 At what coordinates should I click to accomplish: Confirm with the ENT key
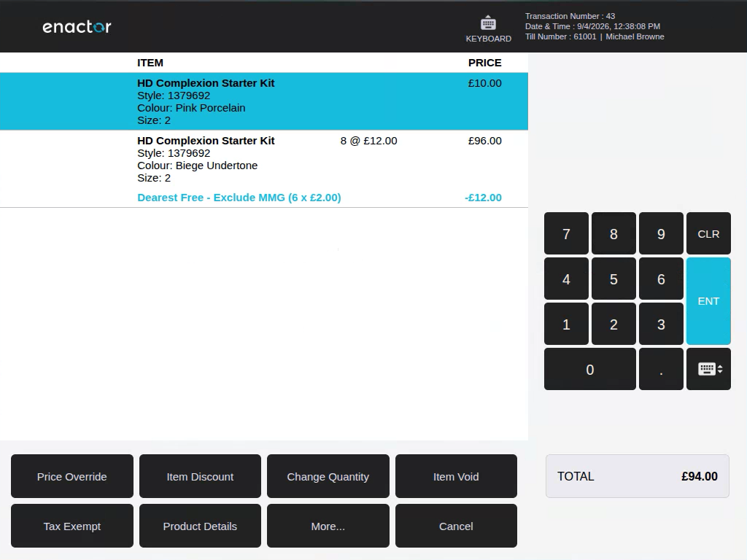tap(708, 301)
